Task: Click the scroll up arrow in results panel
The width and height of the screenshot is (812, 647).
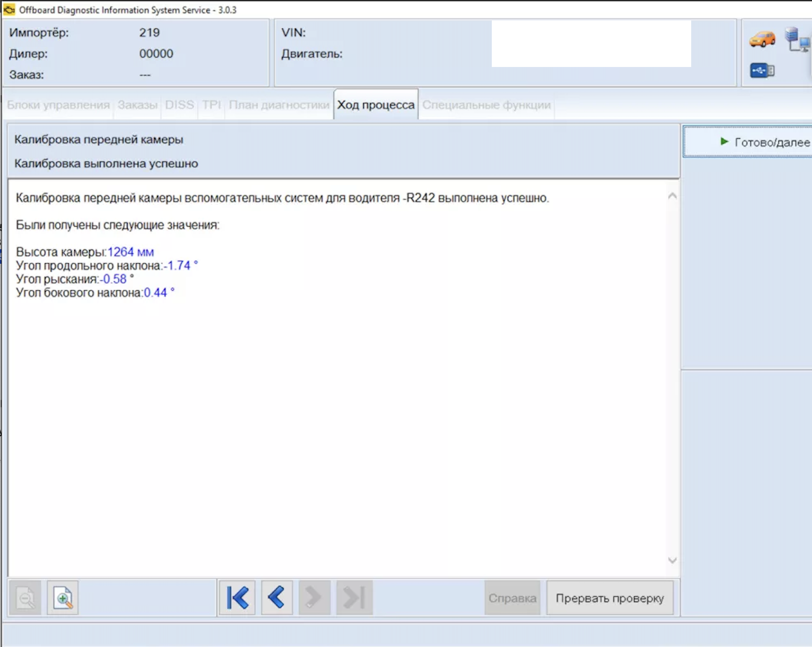Action: [x=672, y=196]
